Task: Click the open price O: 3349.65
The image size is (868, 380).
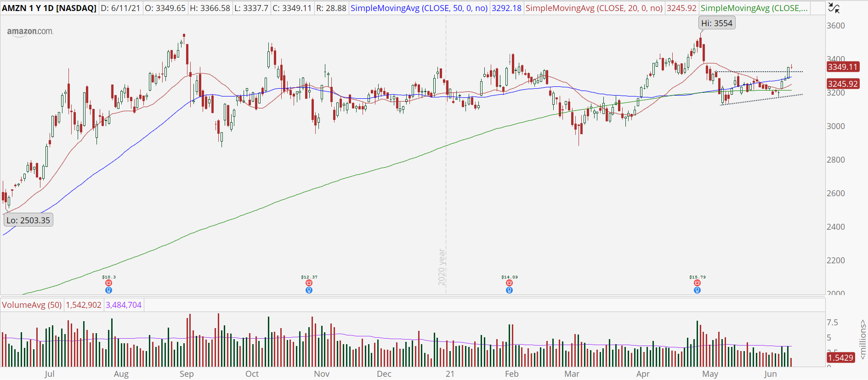Action: click(x=165, y=8)
